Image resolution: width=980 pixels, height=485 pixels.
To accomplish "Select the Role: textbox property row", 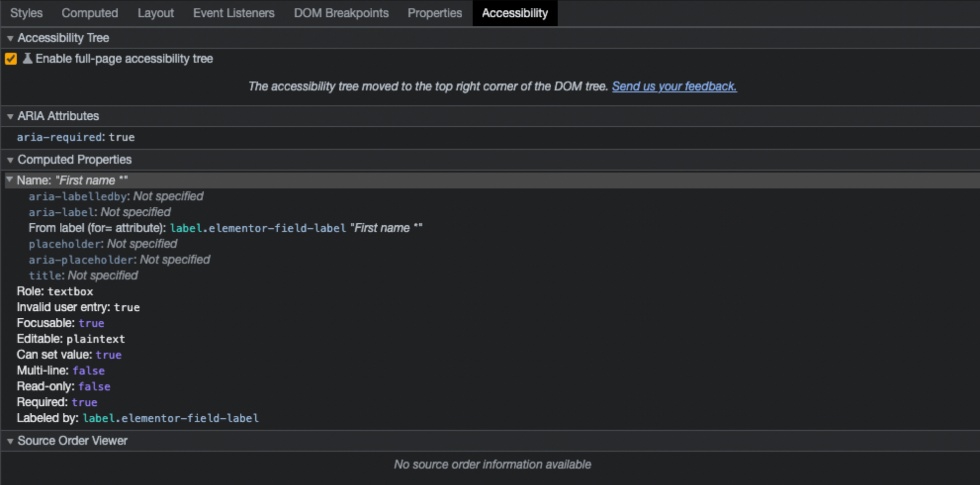I will coord(55,291).
